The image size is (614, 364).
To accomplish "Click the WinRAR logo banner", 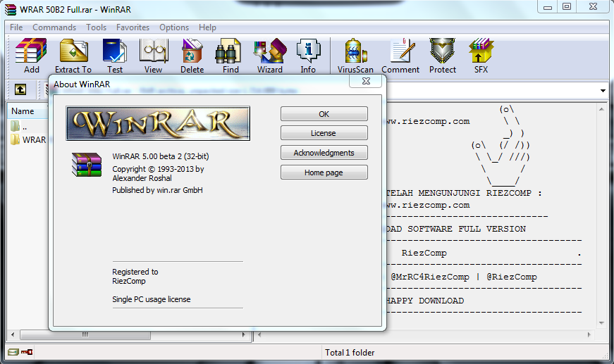I will click(158, 123).
